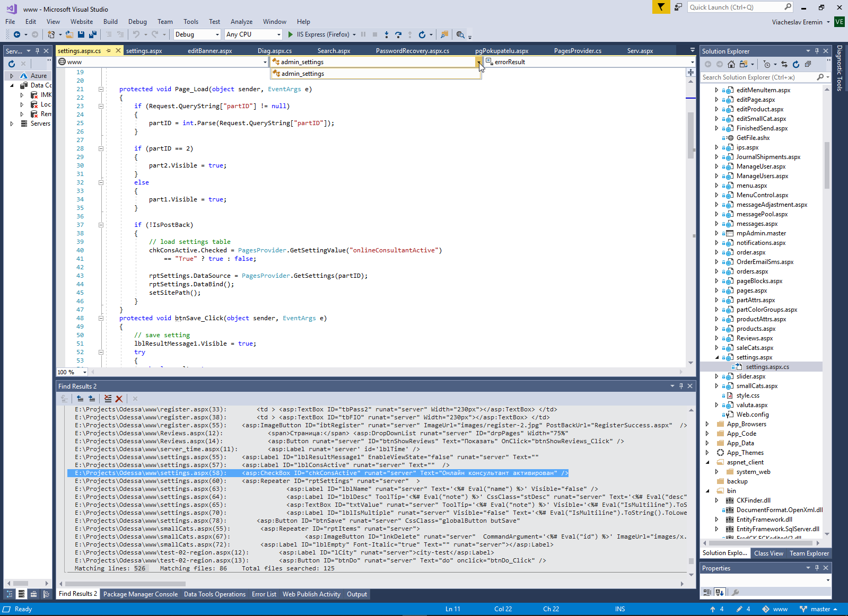Collapse the Page_Load method outline
The height and width of the screenshot is (616, 848).
[x=101, y=89]
